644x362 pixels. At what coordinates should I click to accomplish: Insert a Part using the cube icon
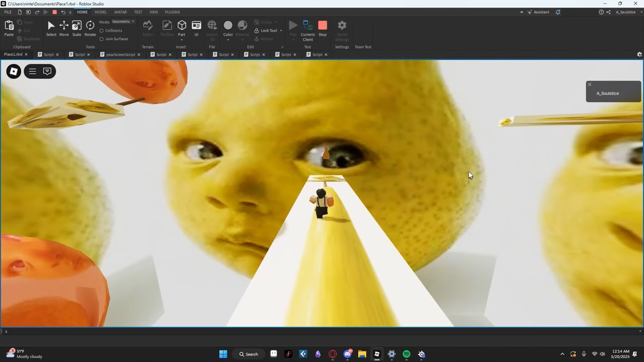(182, 25)
